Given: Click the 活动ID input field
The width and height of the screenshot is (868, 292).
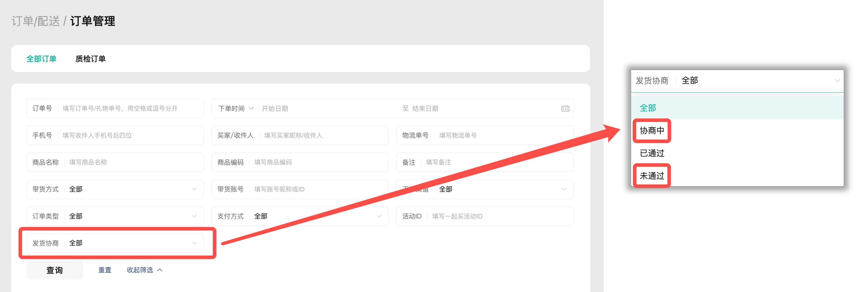Looking at the screenshot, I should [x=499, y=216].
